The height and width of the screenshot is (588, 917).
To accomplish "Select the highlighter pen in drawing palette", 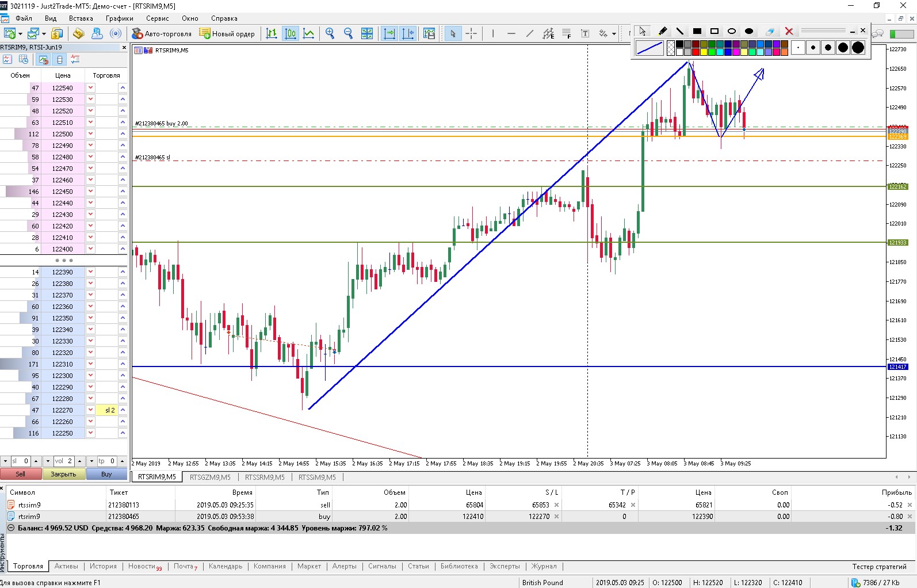I will pos(663,31).
